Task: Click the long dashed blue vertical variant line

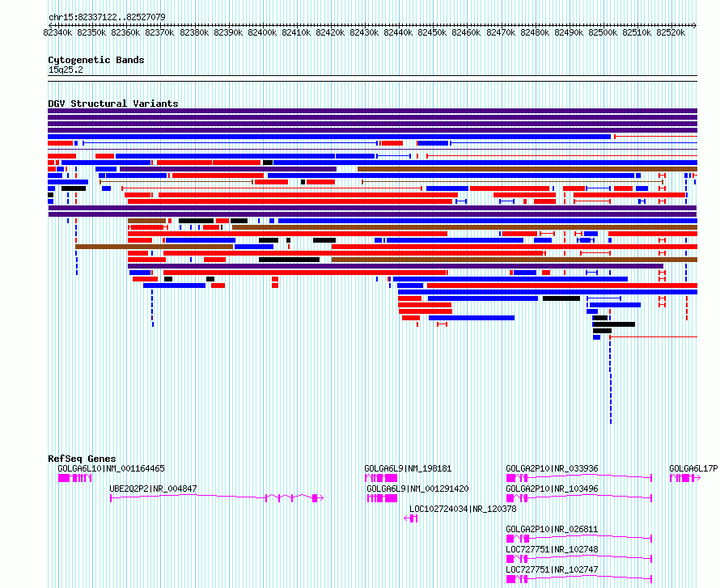Action: (x=611, y=381)
